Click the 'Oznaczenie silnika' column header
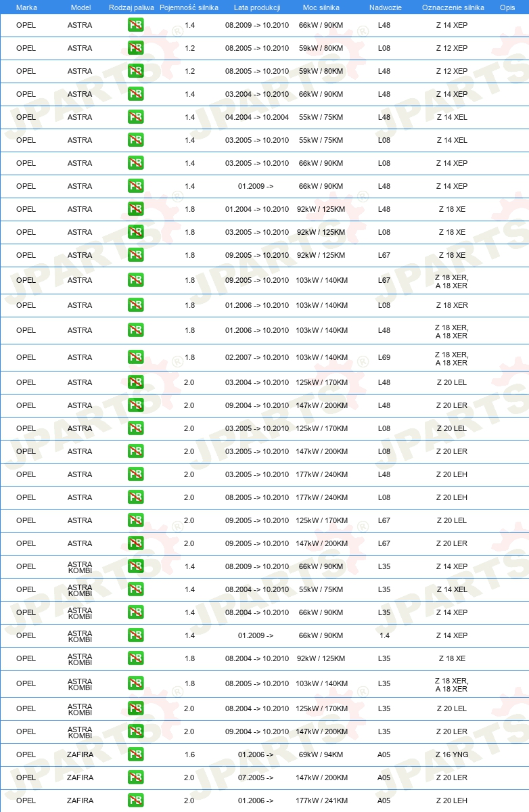 (453, 7)
